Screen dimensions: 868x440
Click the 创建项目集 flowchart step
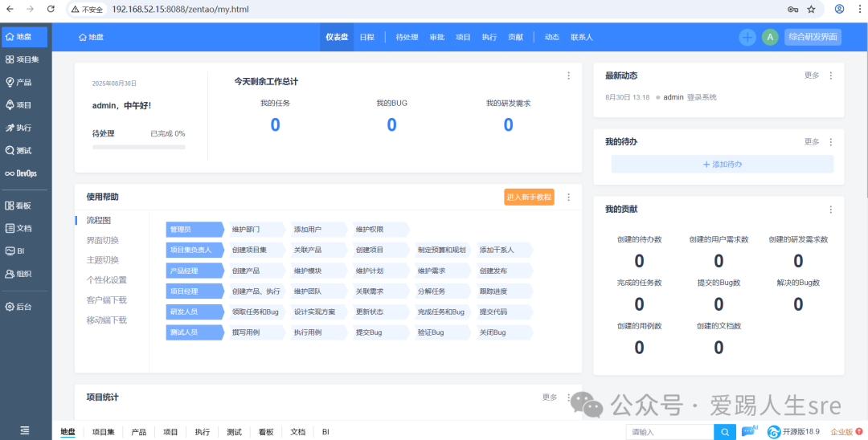tap(256, 250)
